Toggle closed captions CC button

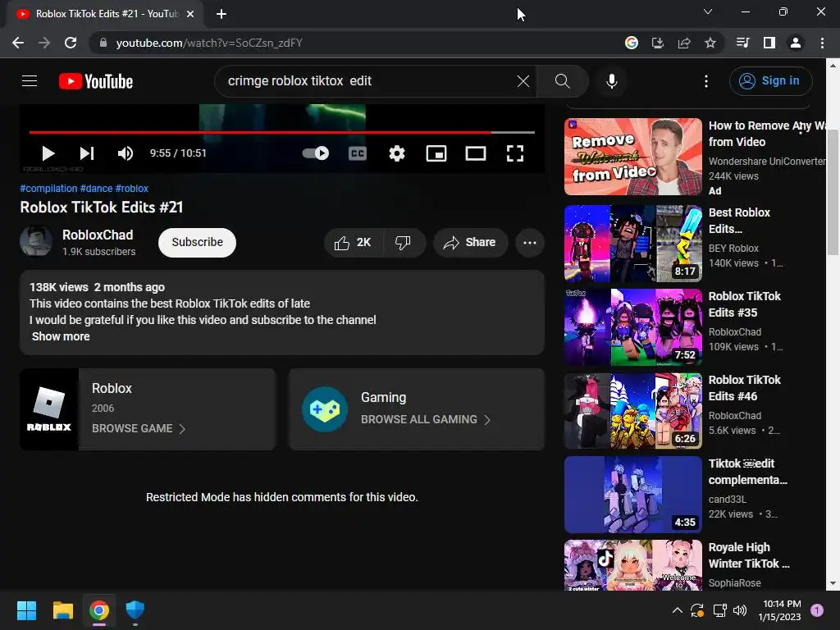pos(358,153)
